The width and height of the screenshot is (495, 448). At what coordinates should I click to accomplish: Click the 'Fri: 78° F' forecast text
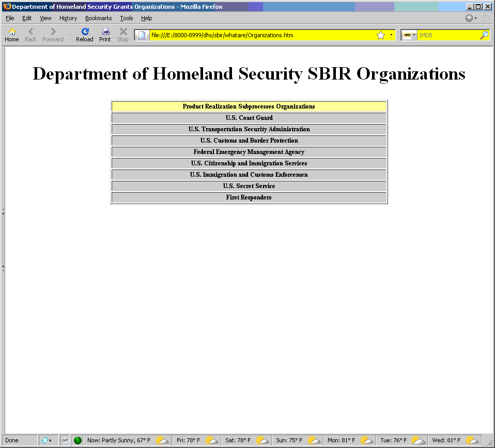[189, 440]
